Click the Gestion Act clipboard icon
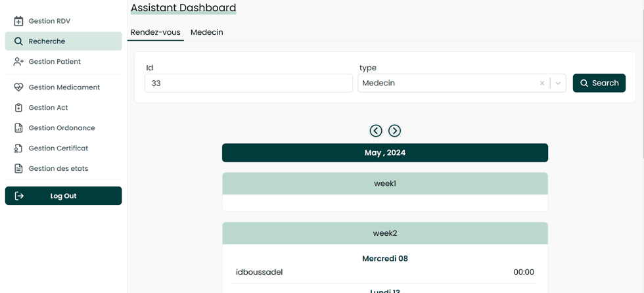Screen dimensions: 644x293 (18, 108)
